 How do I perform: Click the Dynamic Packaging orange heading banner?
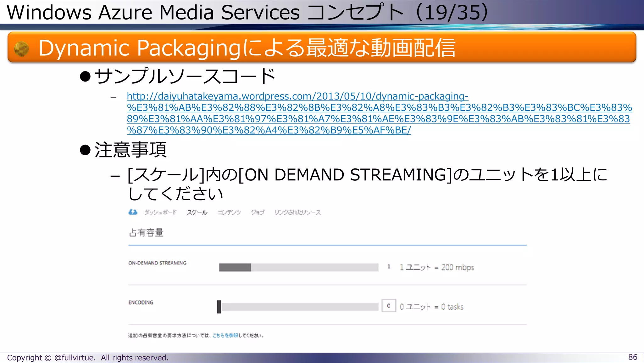coord(322,47)
